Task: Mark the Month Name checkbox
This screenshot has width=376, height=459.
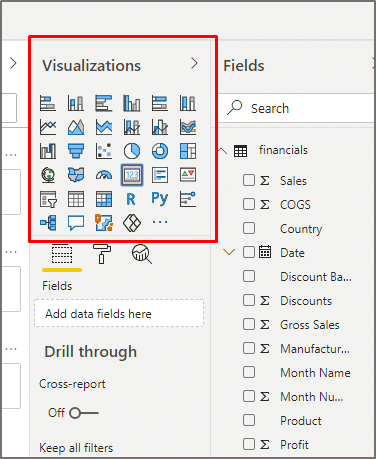Action: (249, 372)
